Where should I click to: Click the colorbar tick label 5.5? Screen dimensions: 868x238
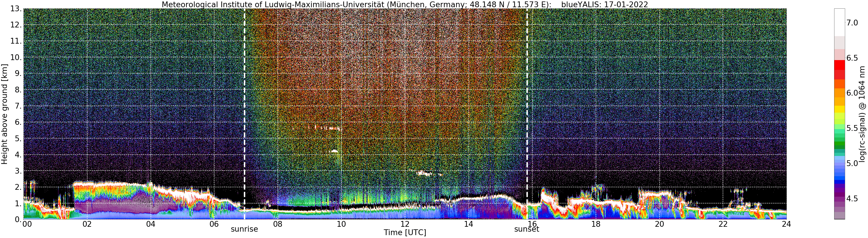(x=852, y=128)
